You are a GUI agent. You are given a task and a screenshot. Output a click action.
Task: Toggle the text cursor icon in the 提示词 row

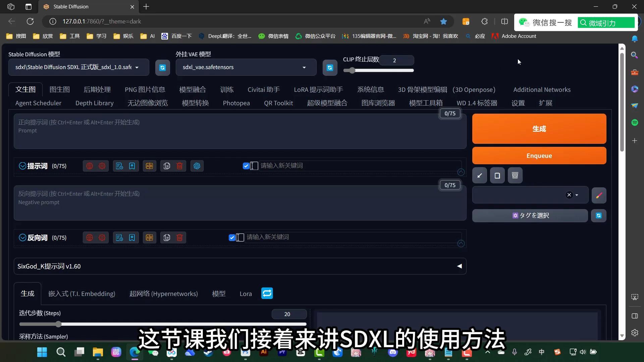coord(254,166)
